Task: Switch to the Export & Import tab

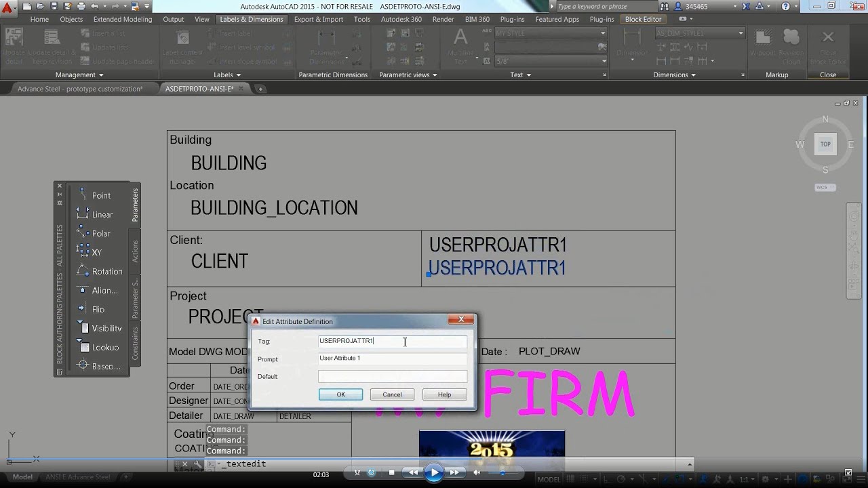Action: (319, 19)
